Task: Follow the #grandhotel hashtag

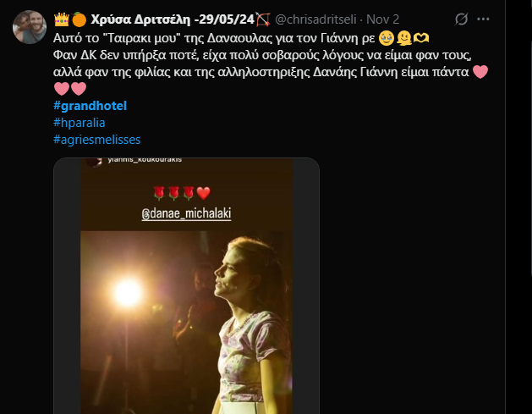Action: tap(89, 106)
